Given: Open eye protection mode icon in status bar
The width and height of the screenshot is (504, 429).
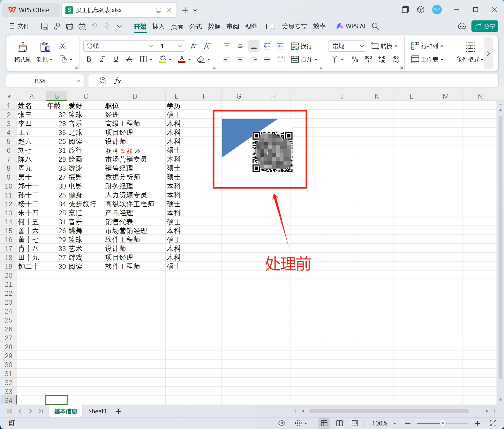Looking at the screenshot, I should pyautogui.click(x=282, y=423).
